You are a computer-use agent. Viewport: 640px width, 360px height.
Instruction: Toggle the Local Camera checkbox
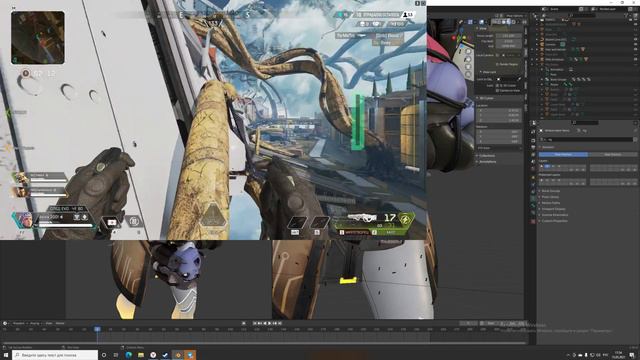[x=497, y=55]
